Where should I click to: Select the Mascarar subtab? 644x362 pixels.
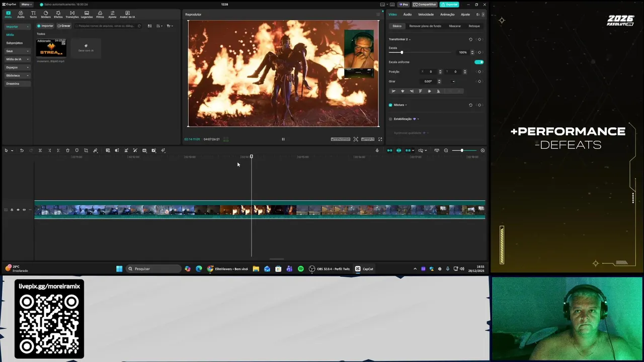click(x=455, y=26)
